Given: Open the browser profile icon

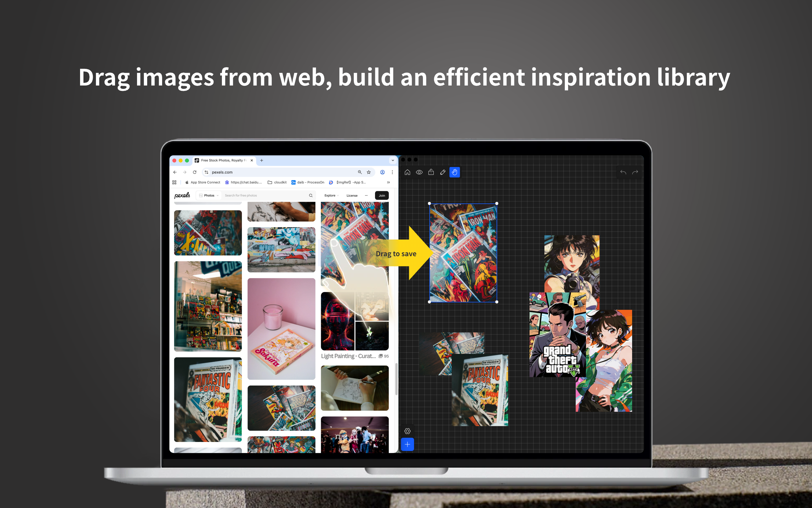Looking at the screenshot, I should (x=382, y=172).
